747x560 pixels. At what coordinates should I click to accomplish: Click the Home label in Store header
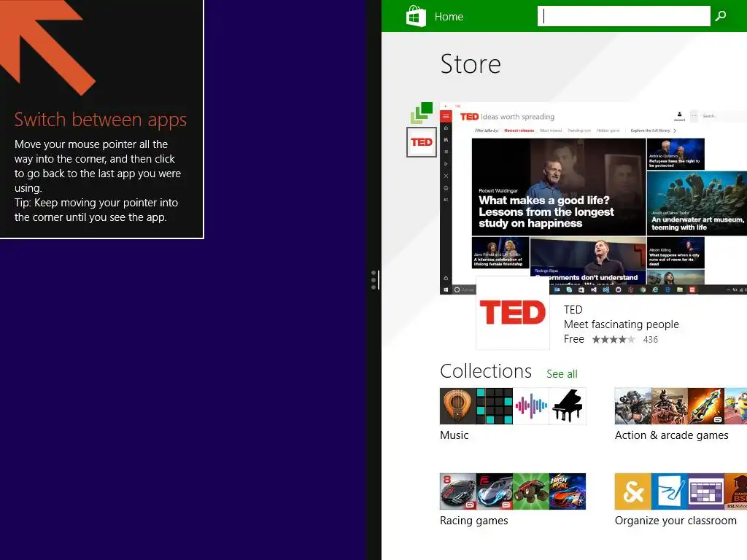click(449, 17)
